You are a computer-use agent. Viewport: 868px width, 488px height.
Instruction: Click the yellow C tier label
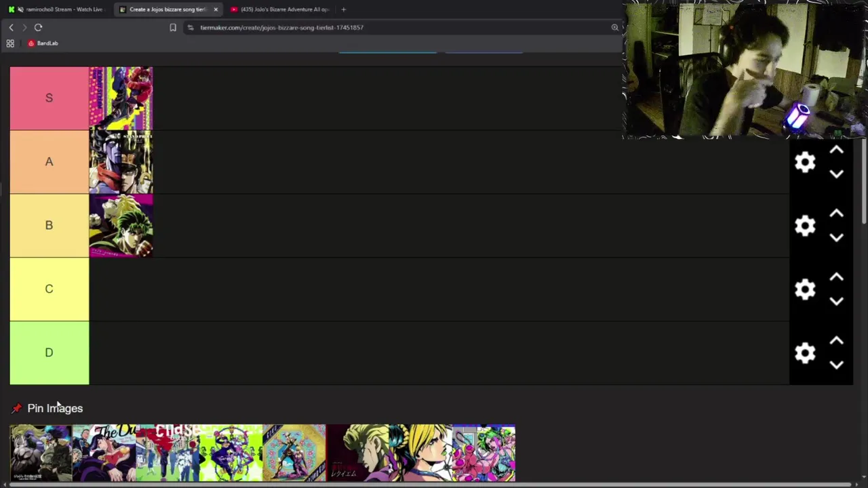49,289
